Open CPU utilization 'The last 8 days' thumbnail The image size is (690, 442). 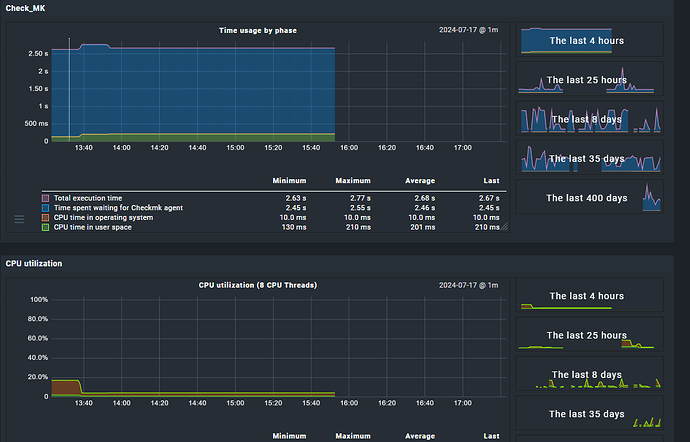tap(585, 374)
